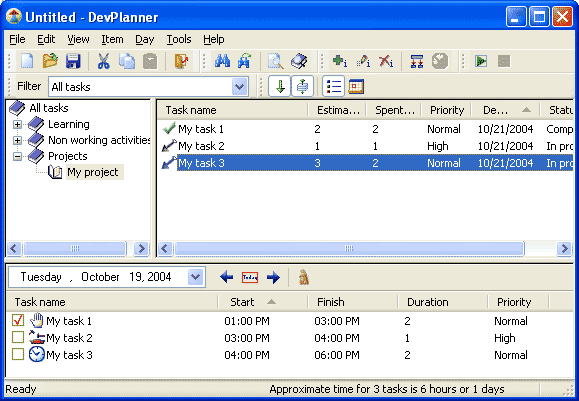579x401 pixels.
Task: Create a new file with the blank page icon
Action: tap(27, 61)
